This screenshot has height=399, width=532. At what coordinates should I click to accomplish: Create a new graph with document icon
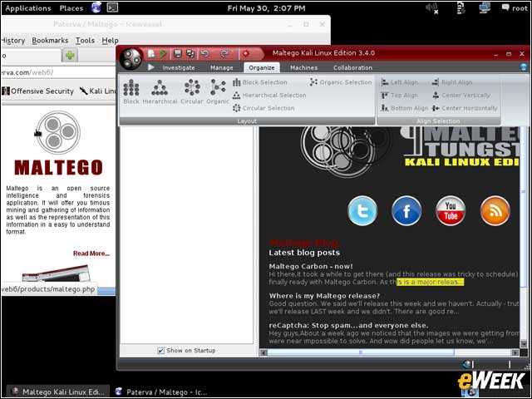coord(151,53)
